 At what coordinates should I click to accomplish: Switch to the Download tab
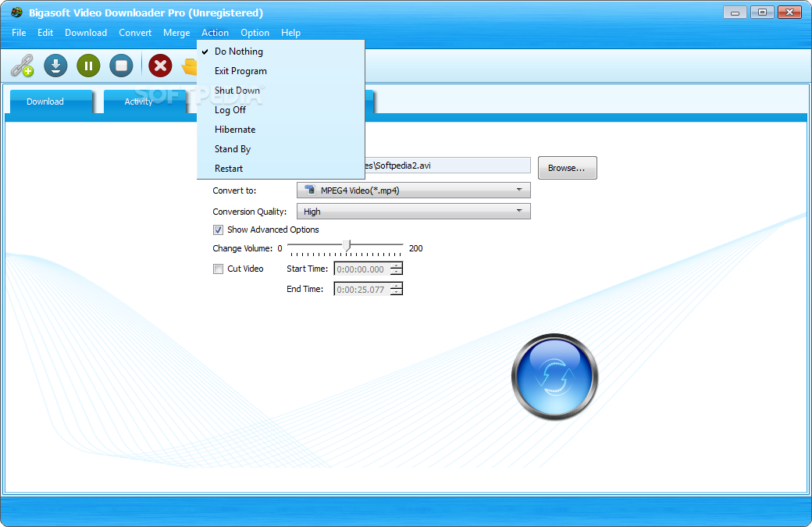coord(52,101)
